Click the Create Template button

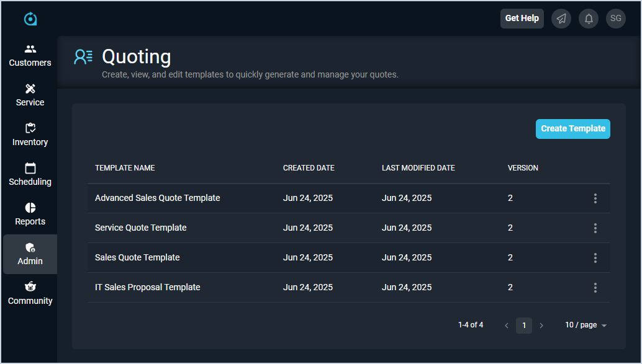pyautogui.click(x=572, y=129)
